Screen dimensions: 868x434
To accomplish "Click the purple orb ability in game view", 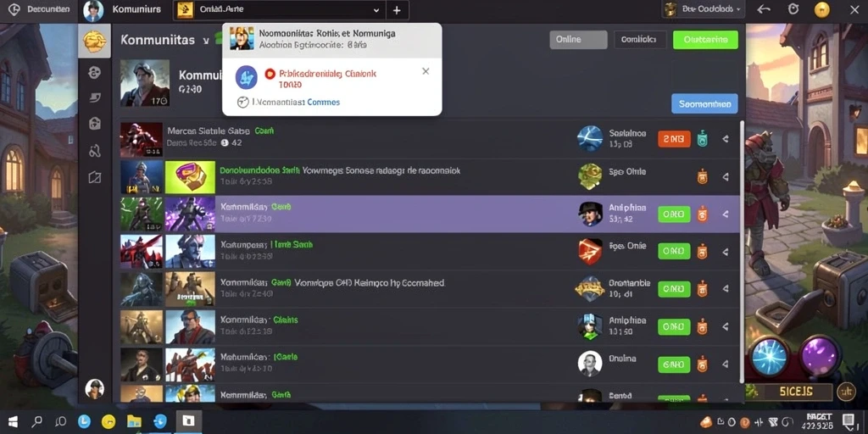I will (820, 355).
